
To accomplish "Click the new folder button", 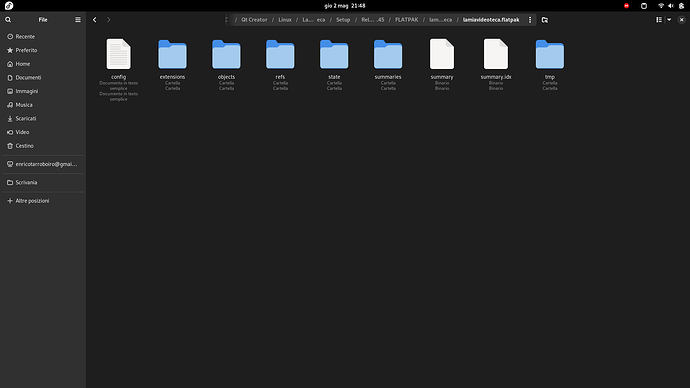I will pos(545,20).
